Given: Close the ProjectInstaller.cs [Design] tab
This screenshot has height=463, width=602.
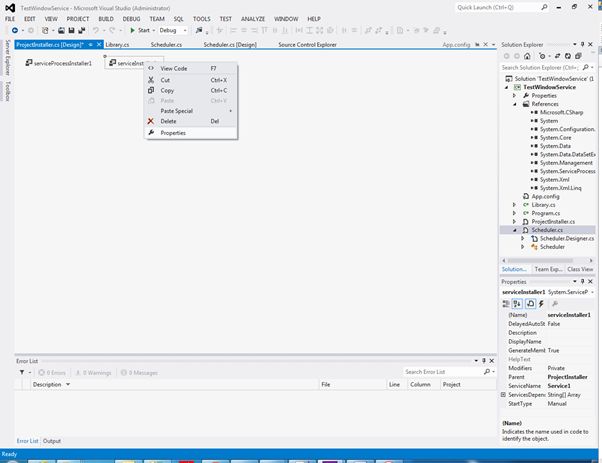Looking at the screenshot, I should pos(99,45).
